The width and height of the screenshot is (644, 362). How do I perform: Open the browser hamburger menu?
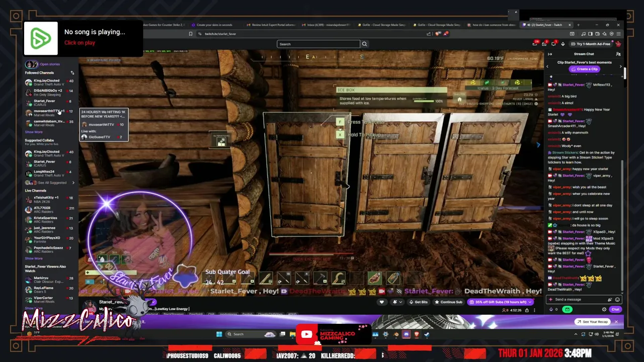(x=618, y=34)
